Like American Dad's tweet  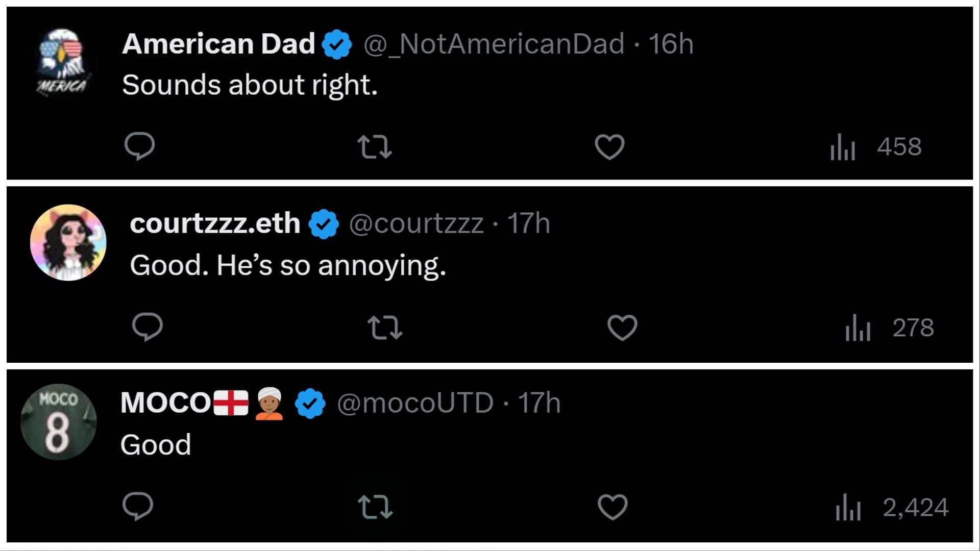point(609,147)
